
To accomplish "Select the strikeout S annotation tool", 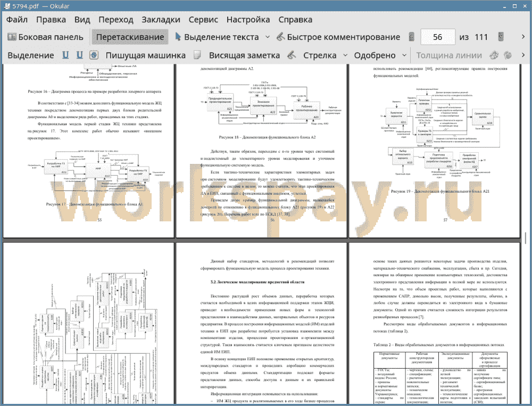I will click(94, 55).
